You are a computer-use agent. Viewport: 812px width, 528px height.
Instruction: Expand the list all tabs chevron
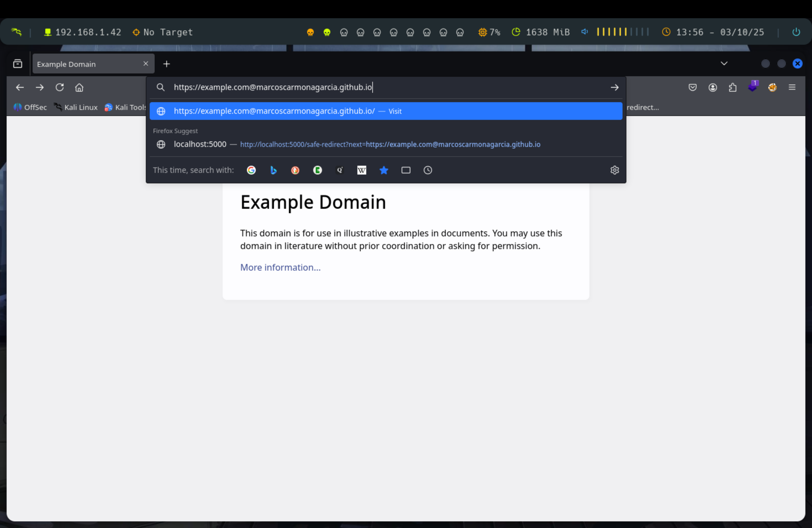pos(724,64)
